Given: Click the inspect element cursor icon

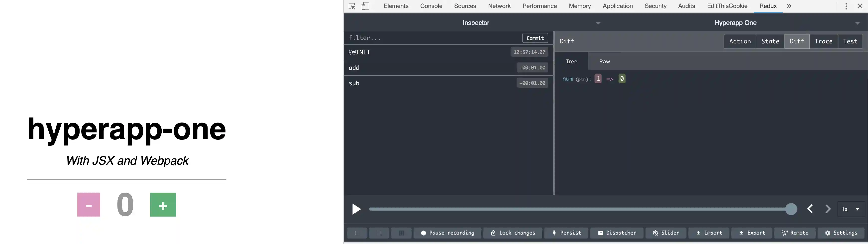Looking at the screenshot, I should pyautogui.click(x=352, y=6).
